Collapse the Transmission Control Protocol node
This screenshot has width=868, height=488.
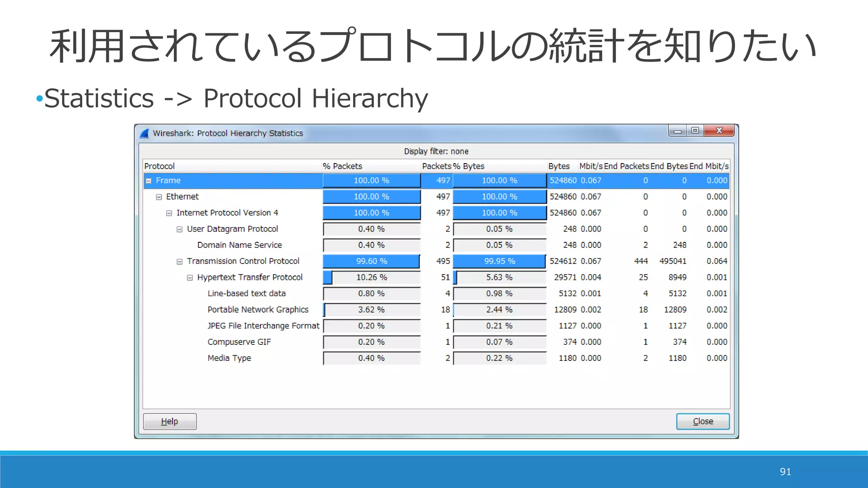coord(180,261)
